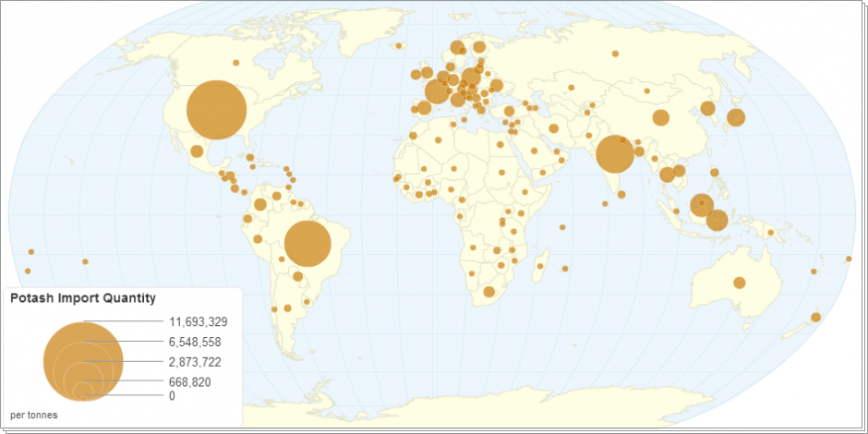This screenshot has height=434, width=868.
Task: Click the bubble over Mexico
Action: click(x=197, y=151)
